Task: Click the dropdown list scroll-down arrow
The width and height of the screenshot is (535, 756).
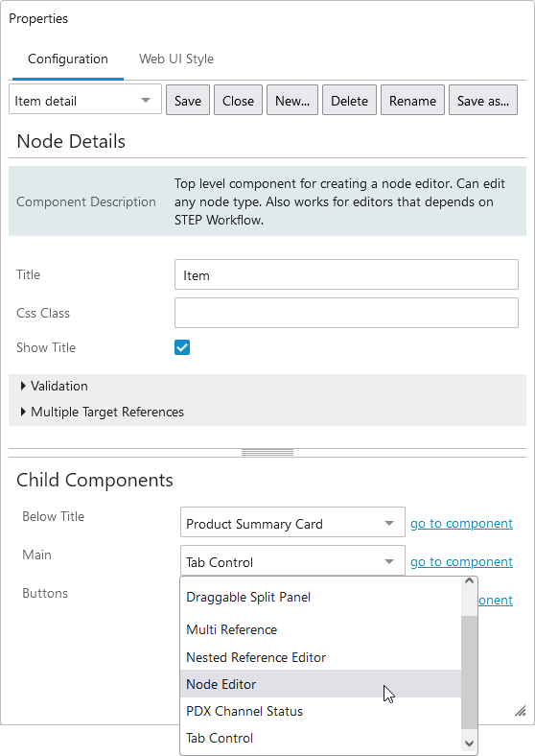Action: tap(469, 744)
